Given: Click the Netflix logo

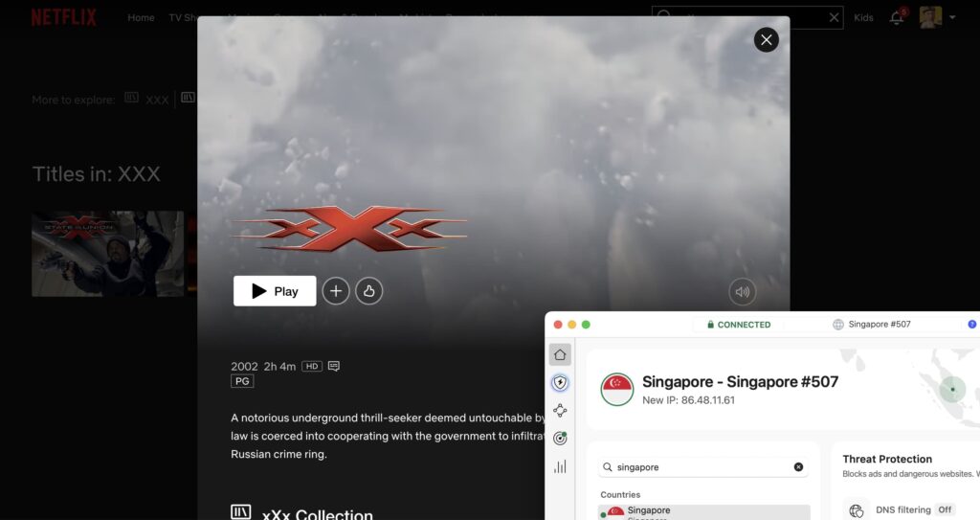Looking at the screenshot, I should pyautogui.click(x=64, y=17).
